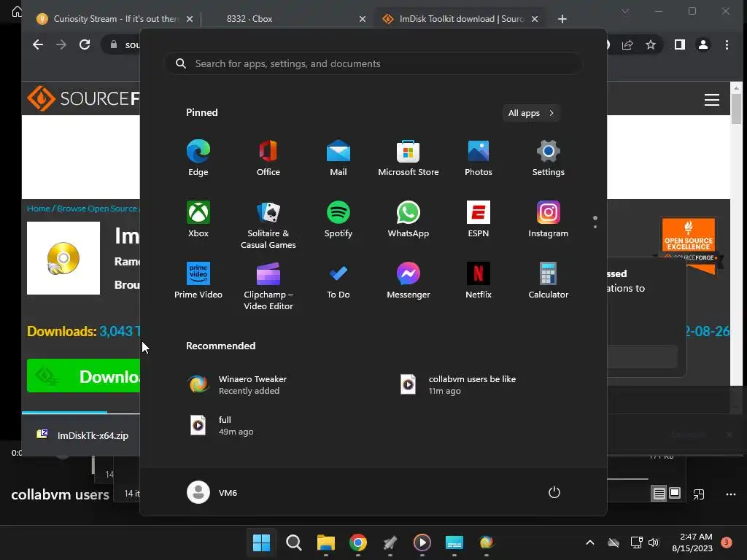This screenshot has height=560, width=747.
Task: Open the notification count badge
Action: [x=727, y=542]
